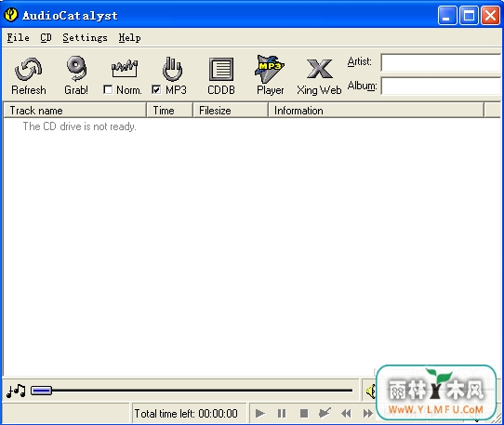Pause playback
Viewport: 504px width, 425px height.
[x=282, y=413]
